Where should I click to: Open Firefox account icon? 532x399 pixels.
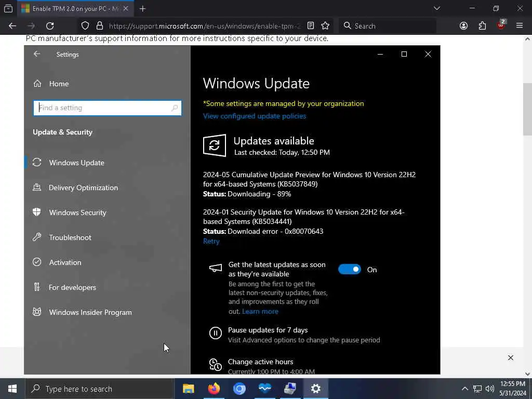click(x=463, y=26)
